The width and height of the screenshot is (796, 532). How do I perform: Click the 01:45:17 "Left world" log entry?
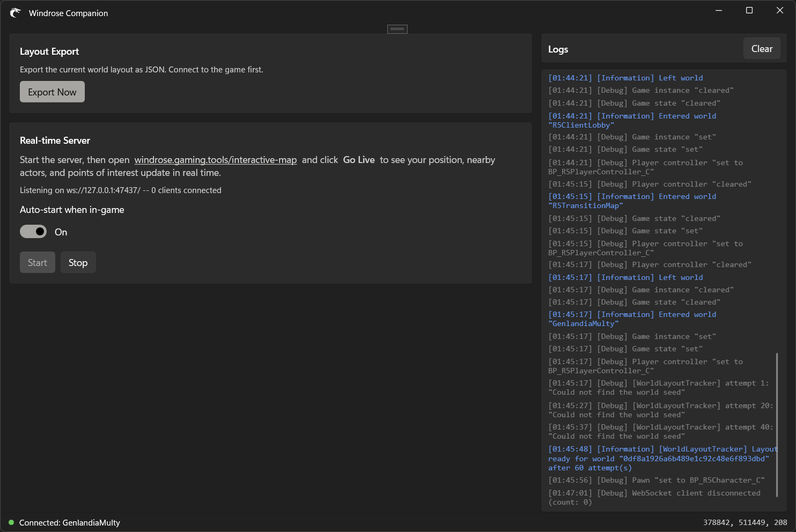pos(625,277)
